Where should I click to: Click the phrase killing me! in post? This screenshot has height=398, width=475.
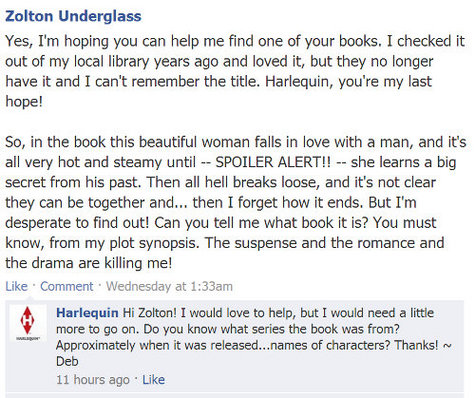point(138,263)
